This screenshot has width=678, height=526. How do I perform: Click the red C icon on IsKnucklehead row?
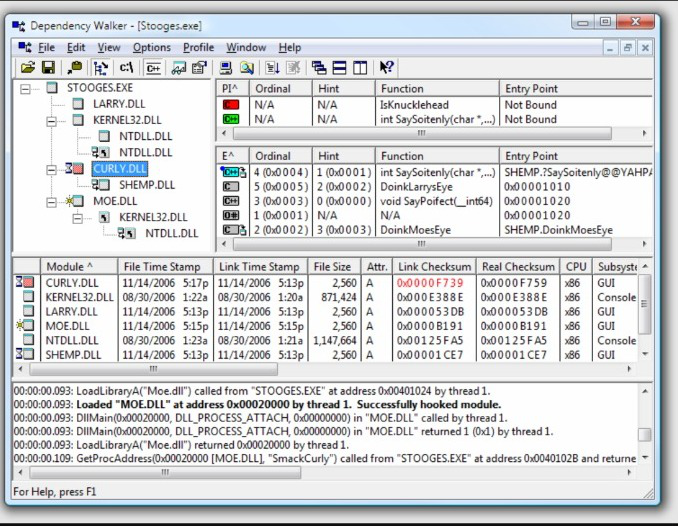[231, 105]
